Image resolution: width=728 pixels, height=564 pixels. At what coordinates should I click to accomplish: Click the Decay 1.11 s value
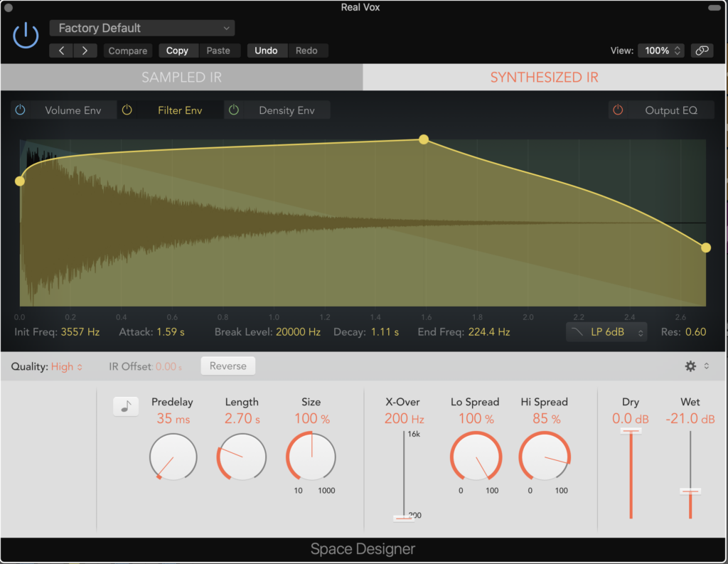(x=385, y=332)
